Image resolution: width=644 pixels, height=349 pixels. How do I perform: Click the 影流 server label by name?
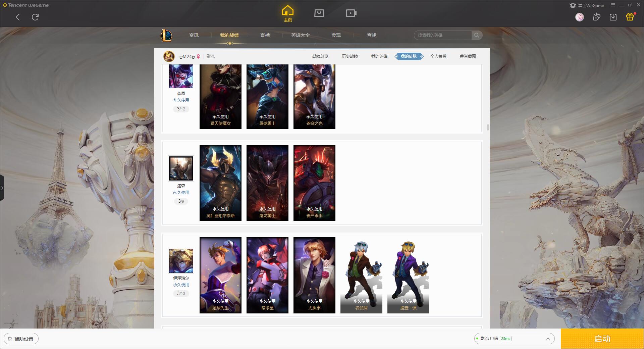coord(211,56)
